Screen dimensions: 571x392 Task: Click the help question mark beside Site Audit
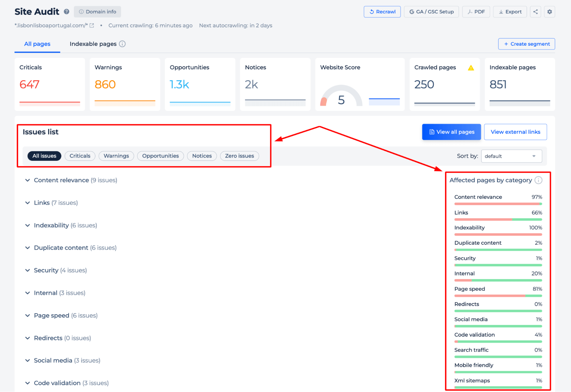(x=67, y=12)
